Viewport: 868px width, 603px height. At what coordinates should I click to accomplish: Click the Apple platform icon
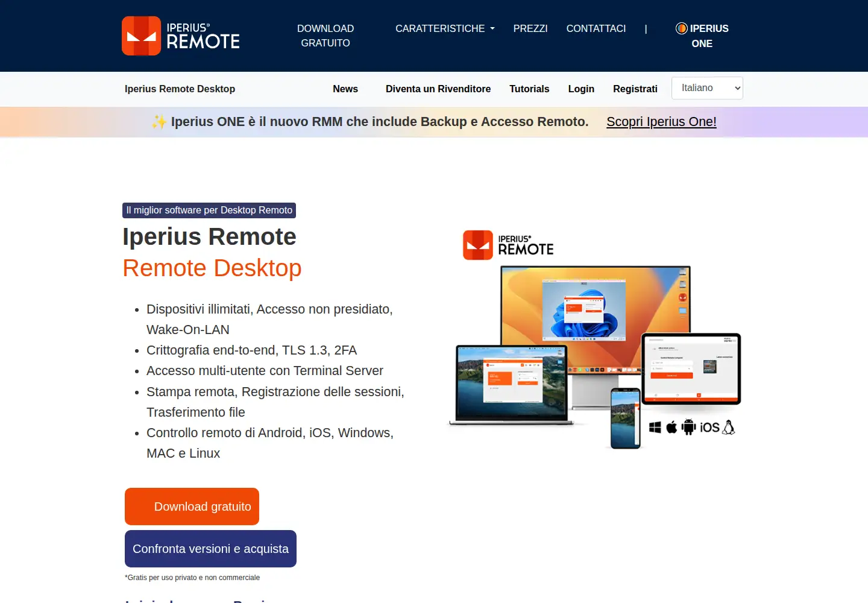(x=671, y=428)
